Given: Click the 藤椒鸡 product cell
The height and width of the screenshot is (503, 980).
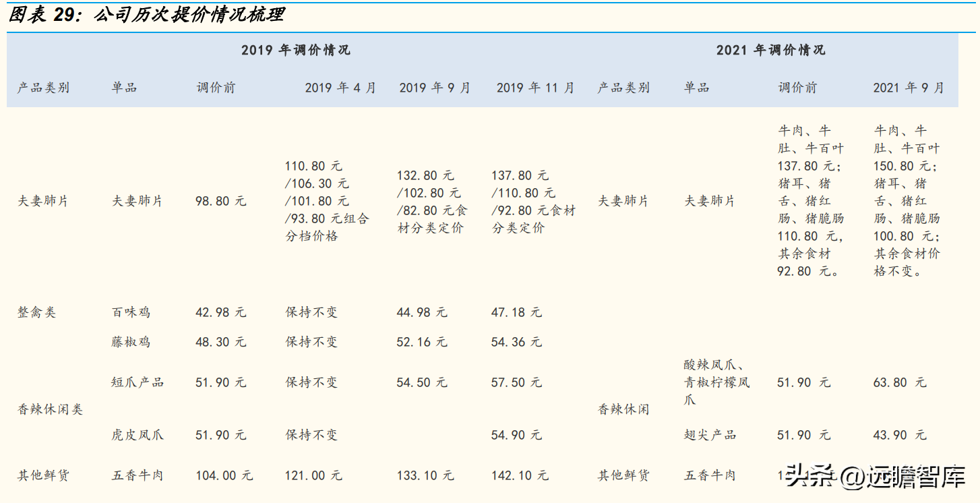Looking at the screenshot, I should tap(131, 342).
